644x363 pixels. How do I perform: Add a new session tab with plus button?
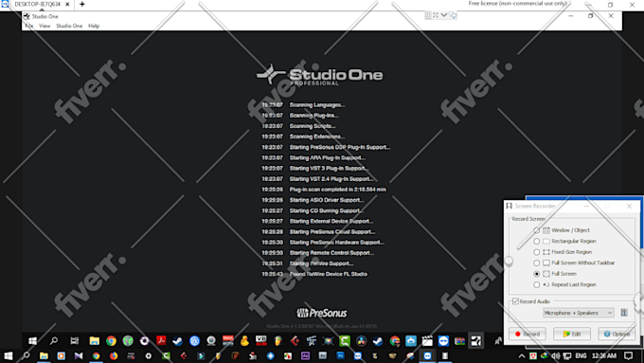click(x=82, y=4)
